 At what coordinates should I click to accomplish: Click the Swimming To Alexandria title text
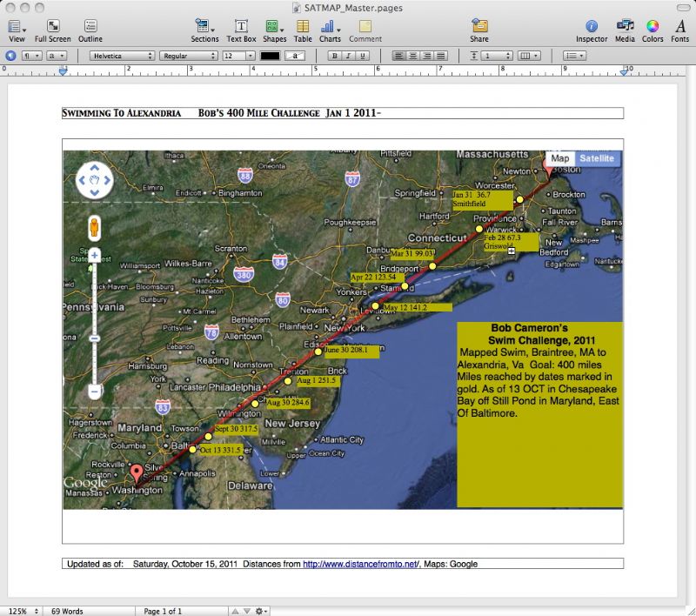(x=121, y=113)
